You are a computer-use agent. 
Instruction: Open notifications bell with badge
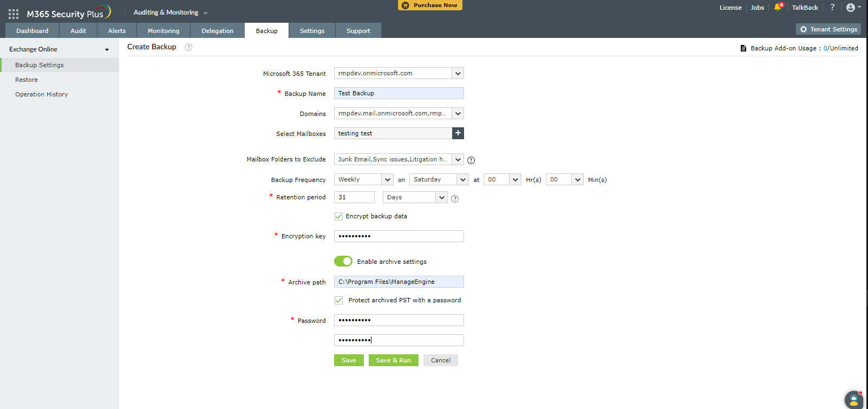click(x=778, y=7)
